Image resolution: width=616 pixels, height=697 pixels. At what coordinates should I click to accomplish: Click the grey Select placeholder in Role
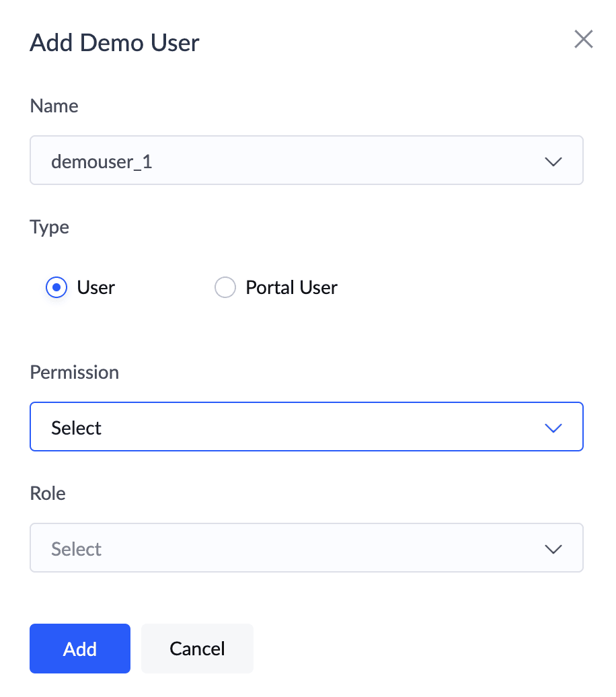pos(77,550)
